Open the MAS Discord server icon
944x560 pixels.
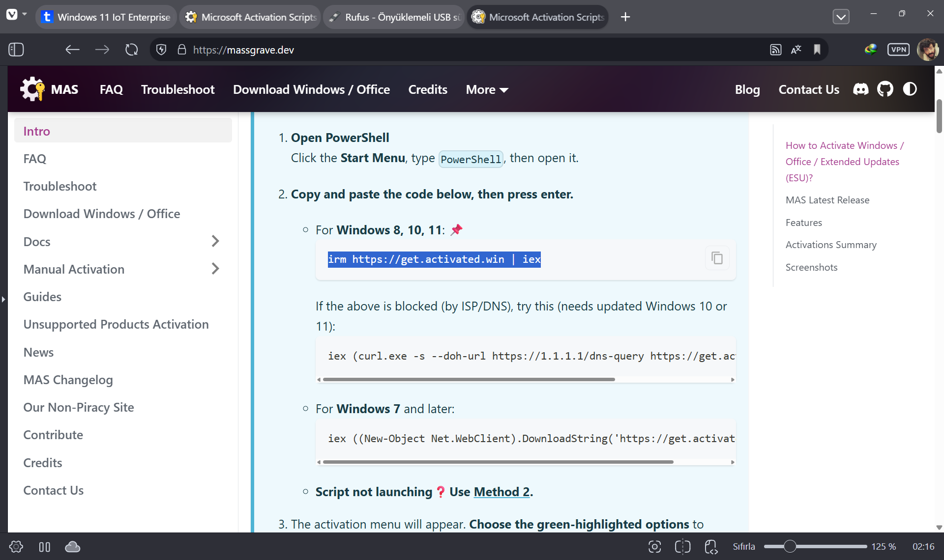pyautogui.click(x=861, y=89)
